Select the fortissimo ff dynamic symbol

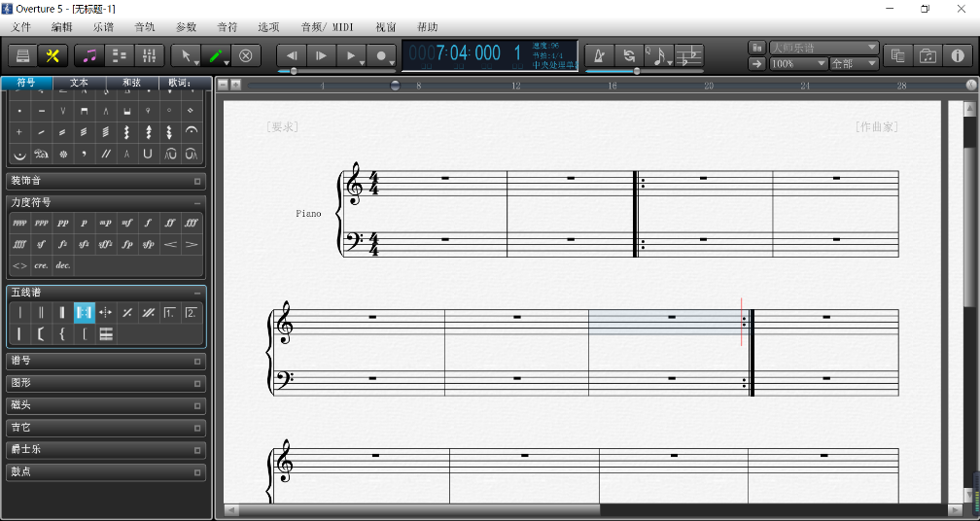coord(169,223)
